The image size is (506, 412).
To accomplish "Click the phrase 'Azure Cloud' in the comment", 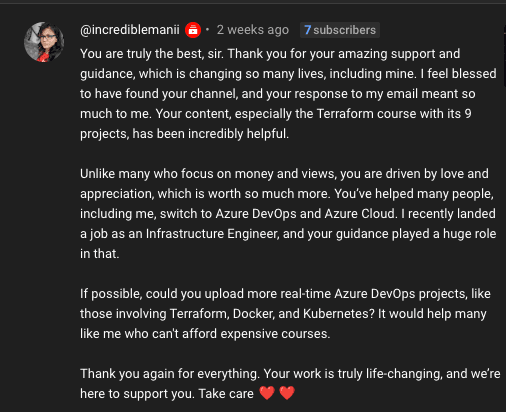I will pyautogui.click(x=361, y=214).
